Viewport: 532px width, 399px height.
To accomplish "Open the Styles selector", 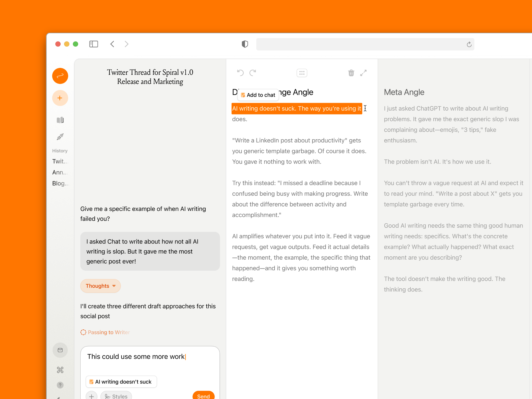I will (x=116, y=396).
